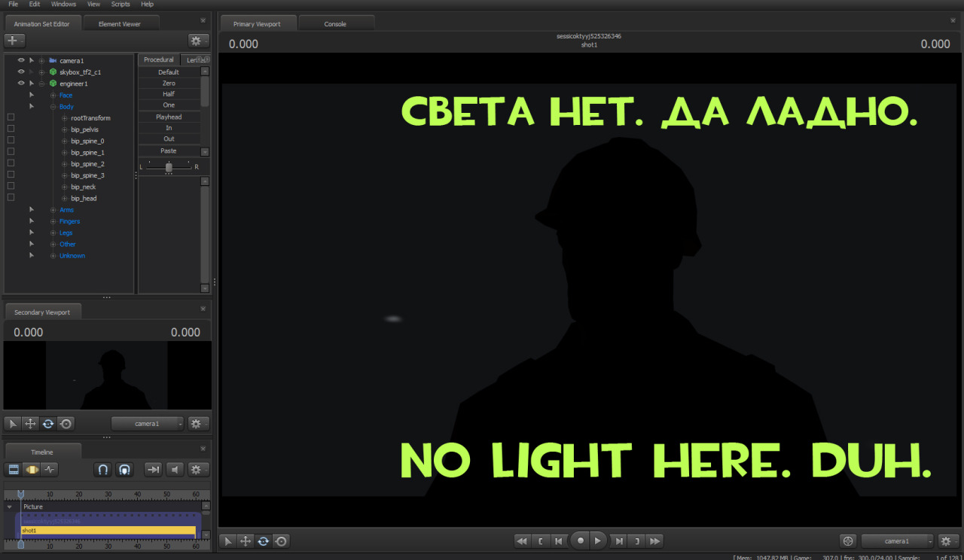Switch to the Clip Editor in timeline
Screen dimensions: 964x560
click(x=14, y=469)
